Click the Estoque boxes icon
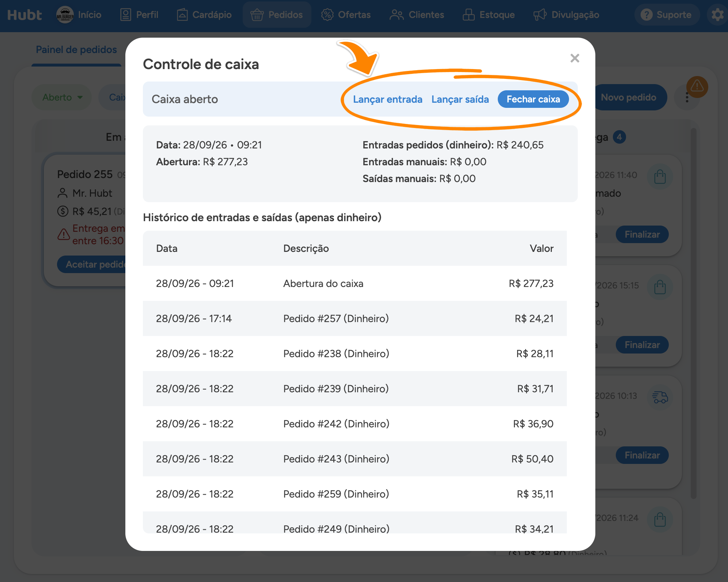The width and height of the screenshot is (728, 582). pos(469,15)
